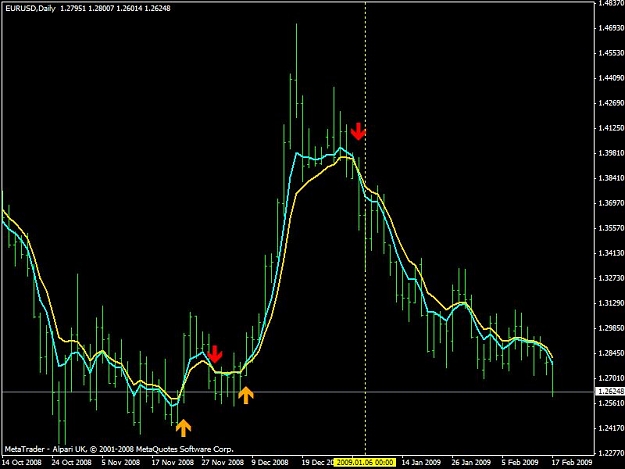Viewport: 625px width, 469px height.
Task: Click the 5 Feb 2009 date label
Action: coord(520,462)
